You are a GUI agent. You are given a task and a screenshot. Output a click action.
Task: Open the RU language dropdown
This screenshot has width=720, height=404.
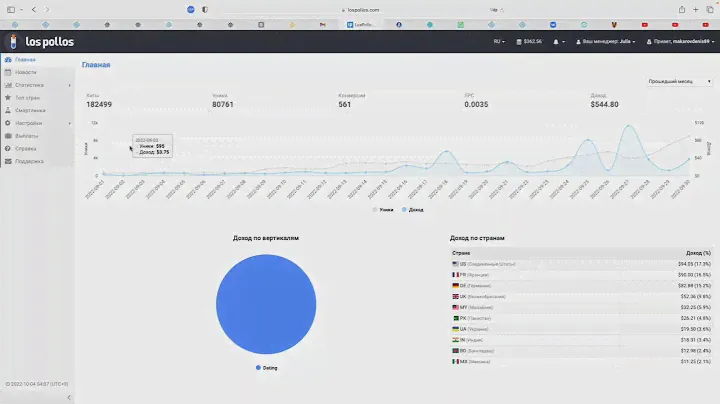pos(498,42)
